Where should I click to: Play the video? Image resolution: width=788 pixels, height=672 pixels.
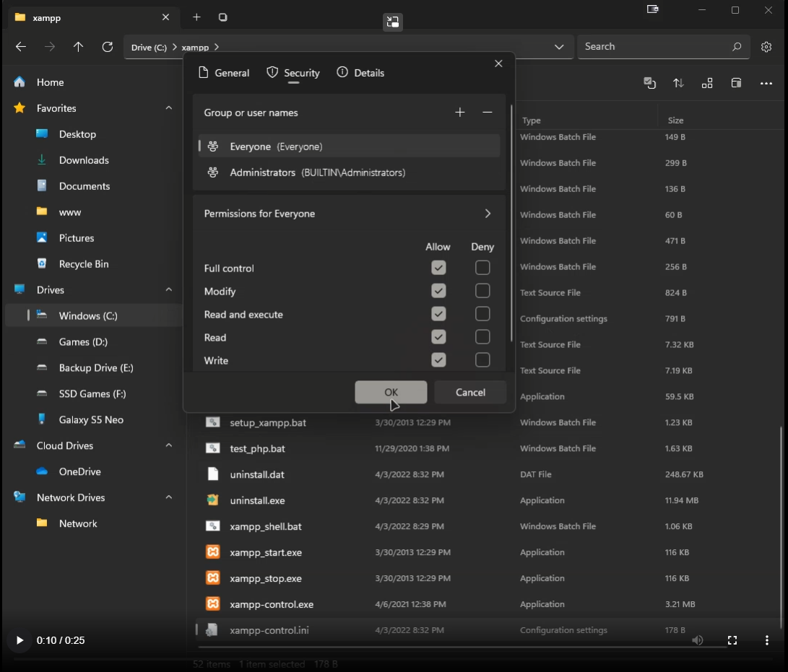tap(19, 640)
